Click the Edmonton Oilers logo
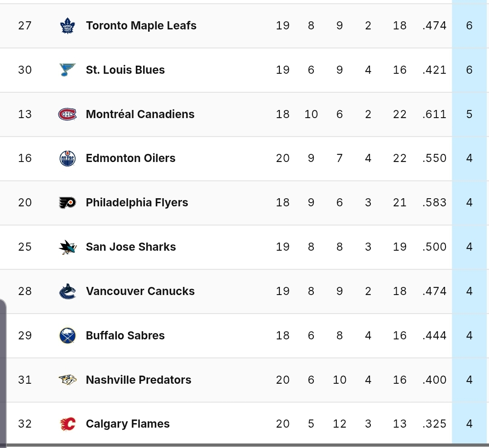 67,158
